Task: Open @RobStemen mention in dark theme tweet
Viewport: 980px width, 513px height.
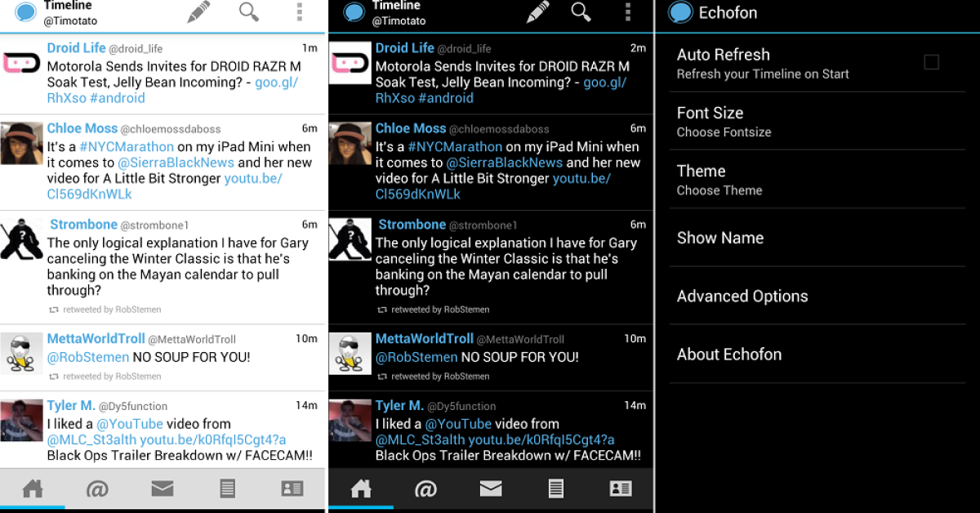Action: pyautogui.click(x=416, y=357)
